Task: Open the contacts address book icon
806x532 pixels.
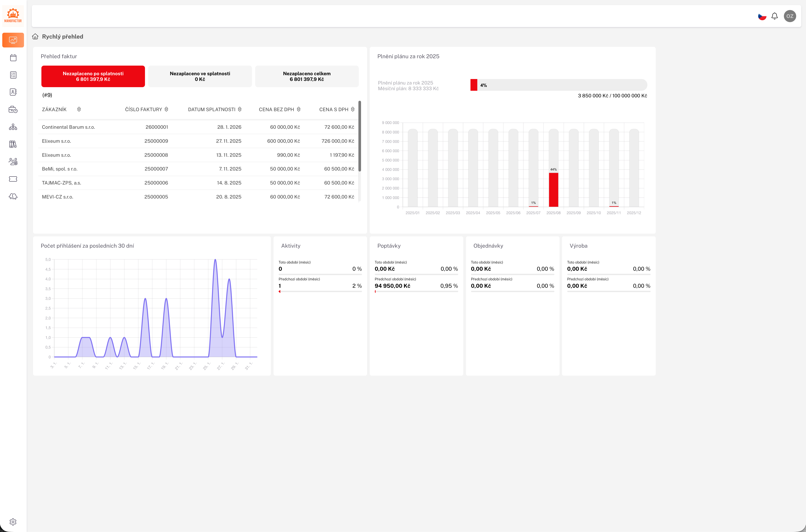Action: [13, 92]
